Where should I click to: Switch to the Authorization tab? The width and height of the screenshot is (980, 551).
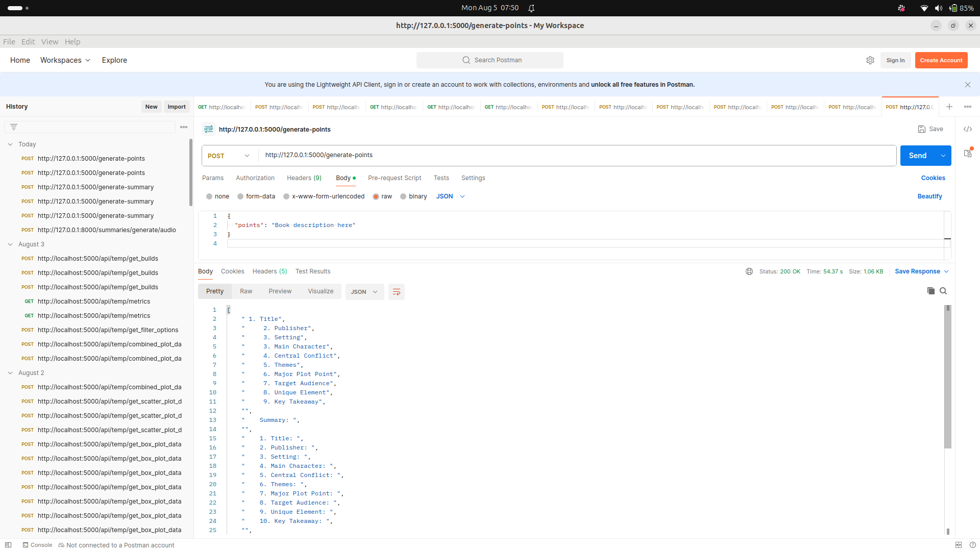tap(255, 178)
